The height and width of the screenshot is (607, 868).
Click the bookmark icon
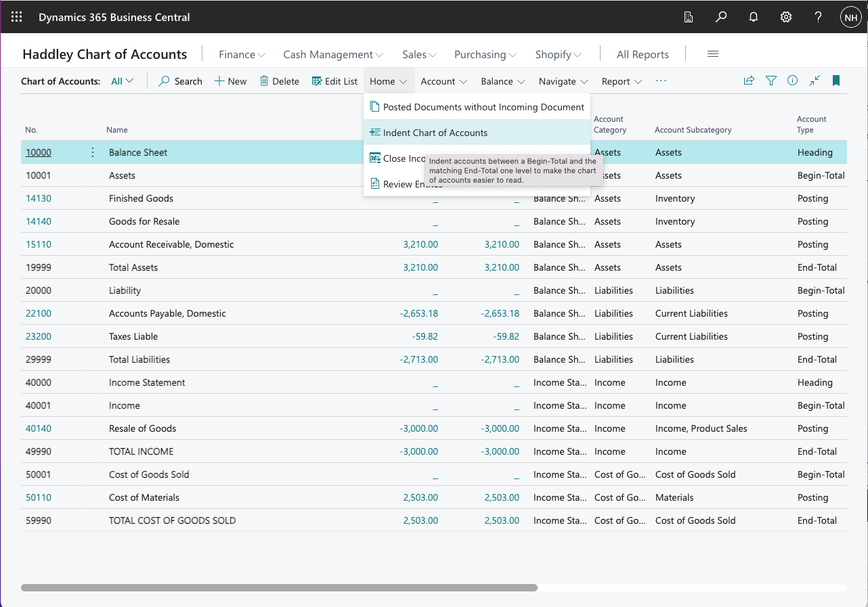click(836, 81)
